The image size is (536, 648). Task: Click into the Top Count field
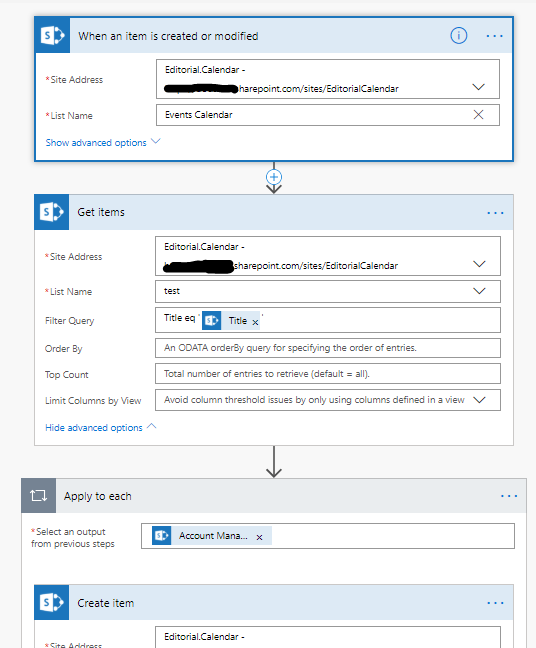[328, 374]
